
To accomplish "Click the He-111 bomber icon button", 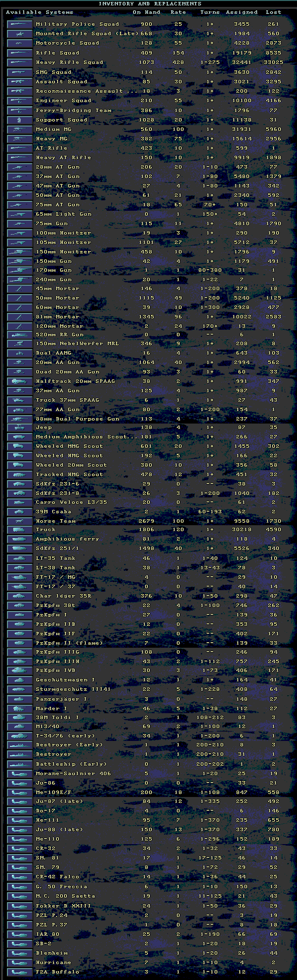I will (20, 820).
